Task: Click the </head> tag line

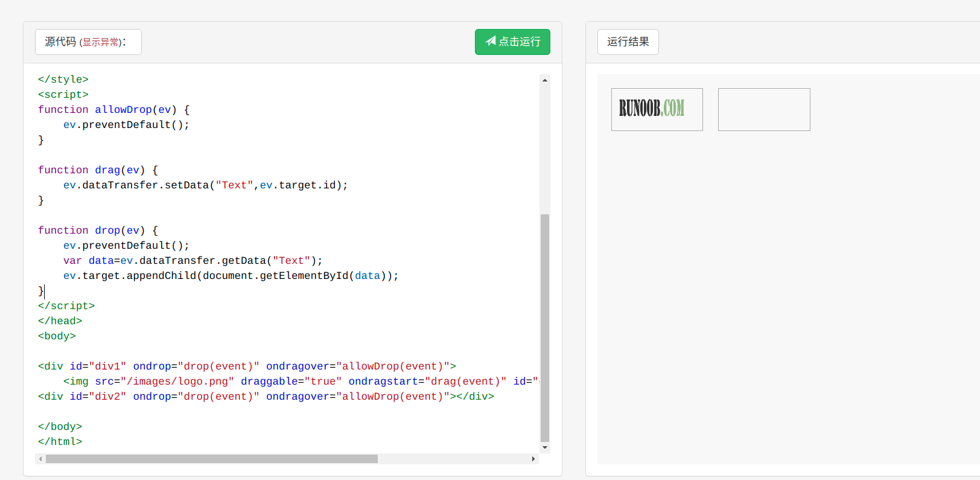Action: (60, 321)
